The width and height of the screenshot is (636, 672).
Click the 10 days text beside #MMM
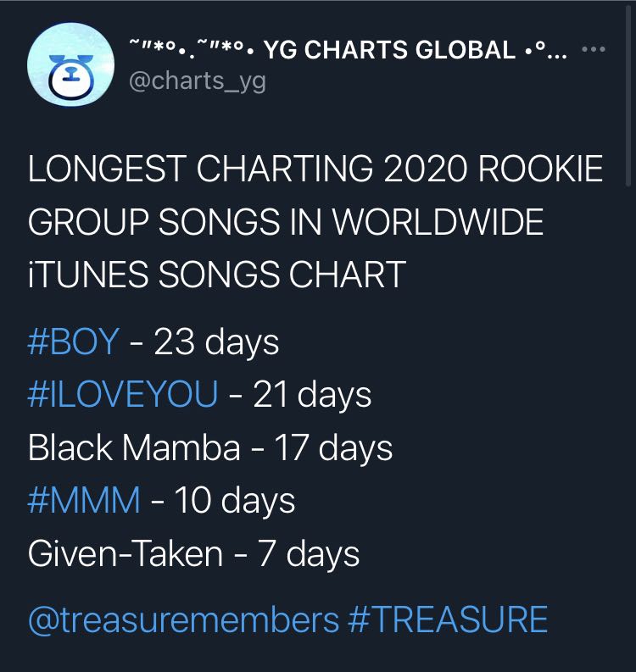point(235,501)
